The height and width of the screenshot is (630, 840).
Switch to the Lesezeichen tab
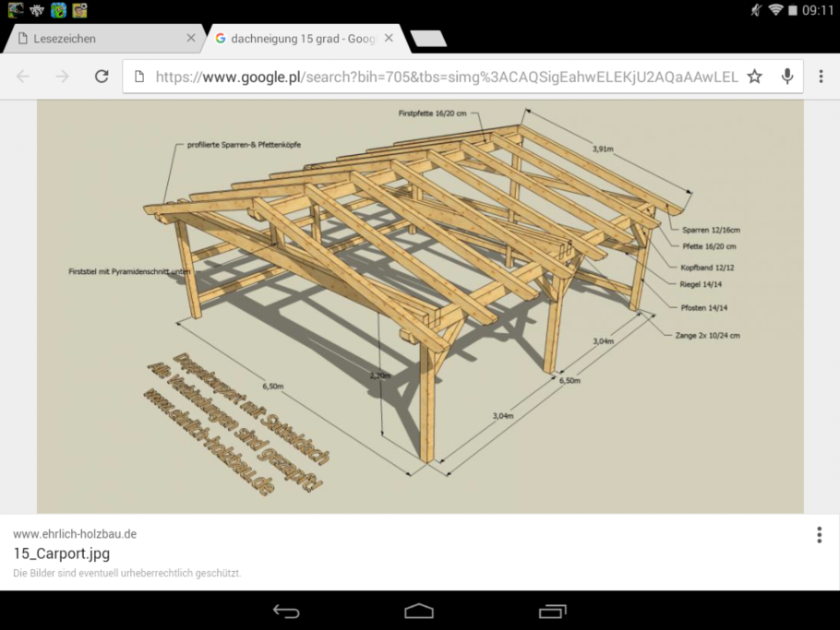click(x=92, y=39)
